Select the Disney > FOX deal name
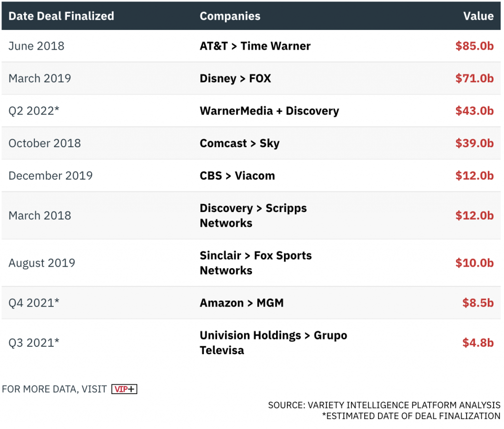 click(235, 79)
